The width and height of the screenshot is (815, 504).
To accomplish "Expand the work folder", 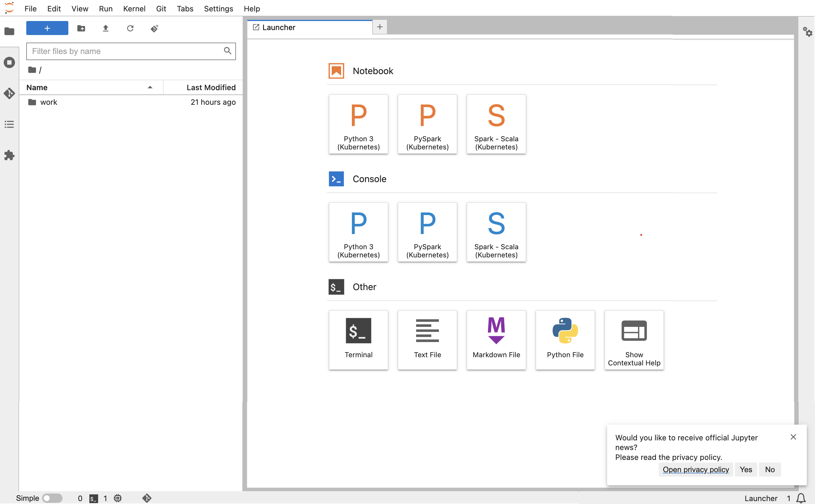I will 49,102.
